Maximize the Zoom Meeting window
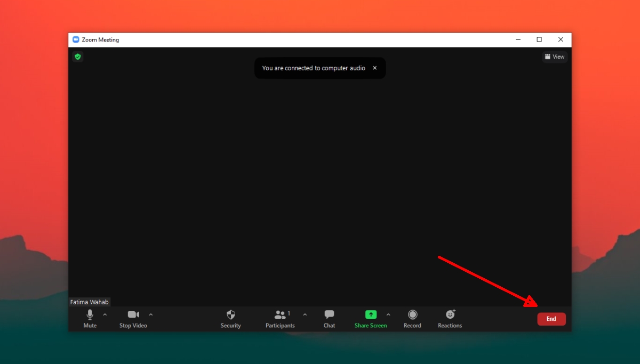 [x=539, y=39]
